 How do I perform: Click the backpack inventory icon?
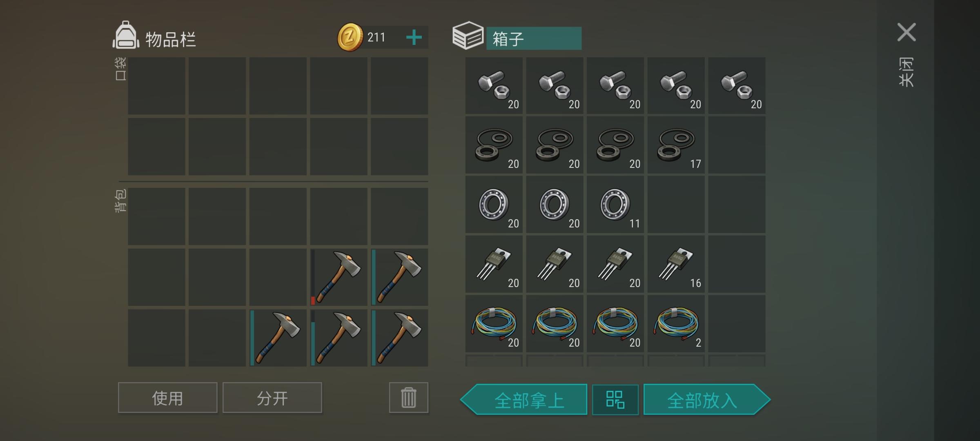coord(126,36)
